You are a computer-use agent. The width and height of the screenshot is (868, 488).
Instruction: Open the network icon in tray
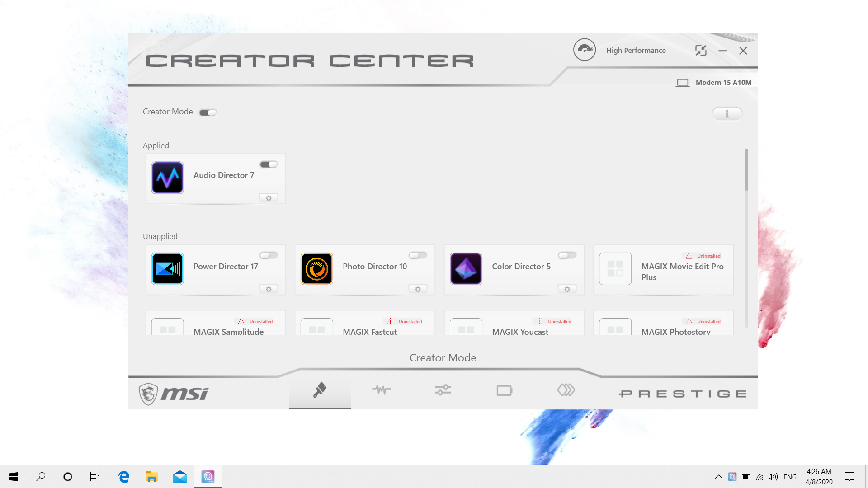point(760,477)
